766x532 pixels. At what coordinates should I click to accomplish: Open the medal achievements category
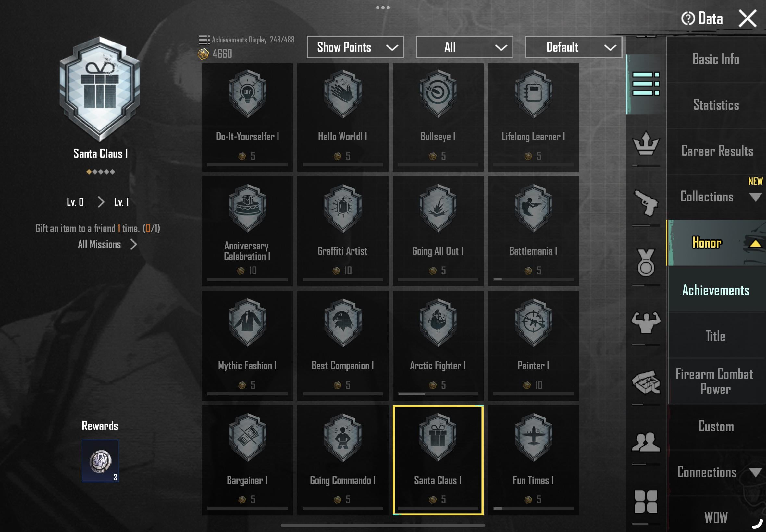pos(646,262)
